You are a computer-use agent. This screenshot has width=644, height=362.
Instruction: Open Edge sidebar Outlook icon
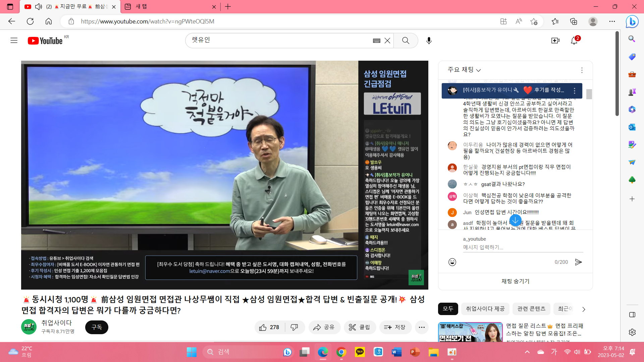[x=632, y=127]
